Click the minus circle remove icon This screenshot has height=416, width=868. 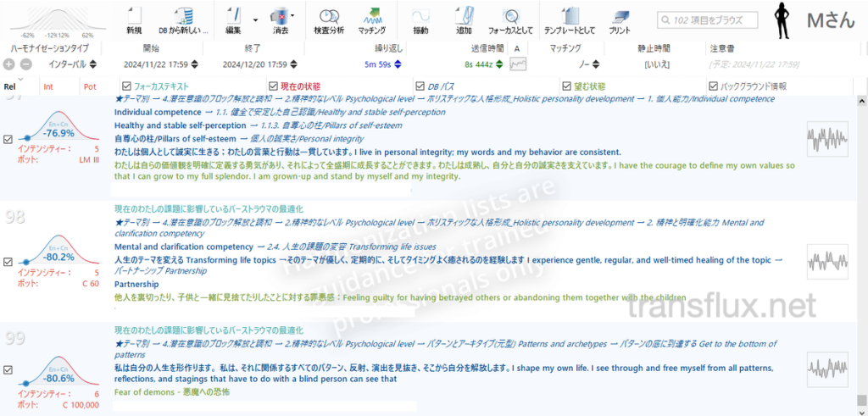(25, 64)
